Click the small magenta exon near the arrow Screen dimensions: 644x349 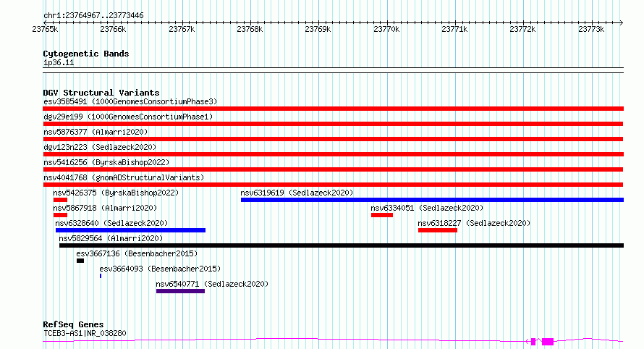tap(533, 342)
